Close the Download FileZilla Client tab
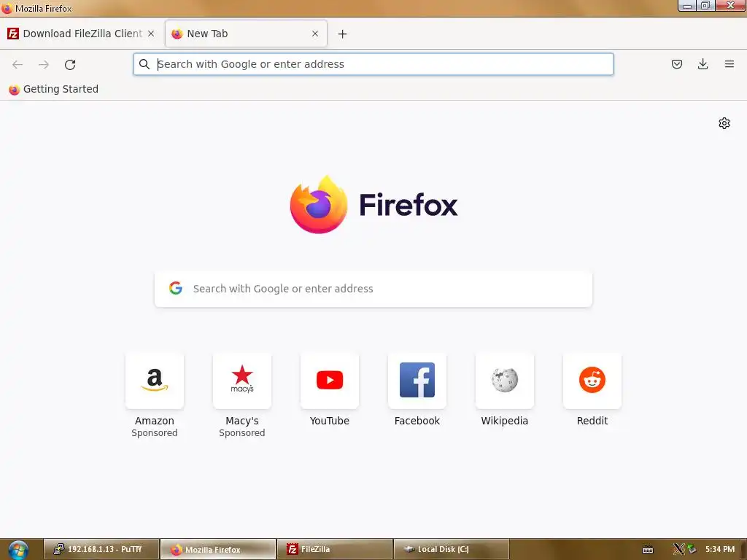The height and width of the screenshot is (560, 747). [x=150, y=34]
